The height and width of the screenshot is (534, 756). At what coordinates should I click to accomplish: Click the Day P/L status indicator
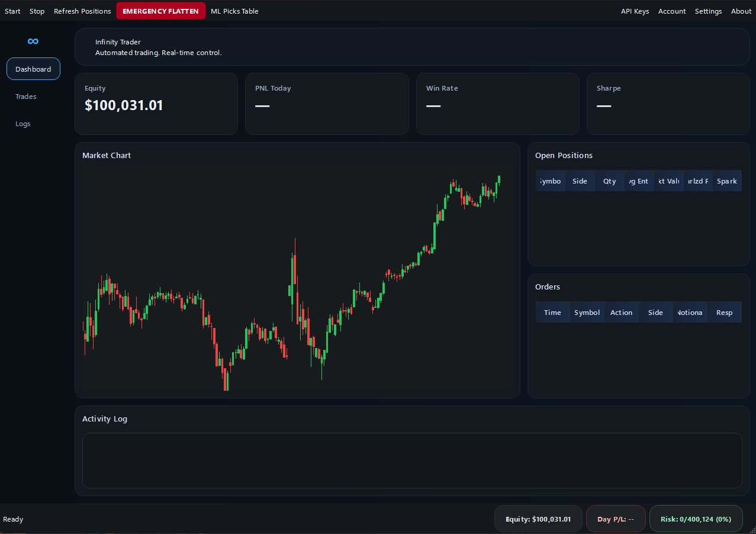(616, 519)
